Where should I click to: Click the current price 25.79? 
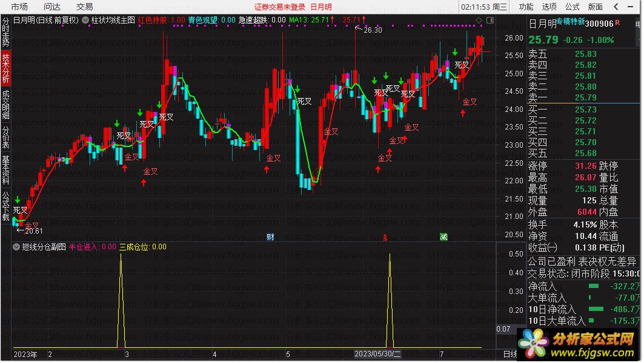point(543,40)
